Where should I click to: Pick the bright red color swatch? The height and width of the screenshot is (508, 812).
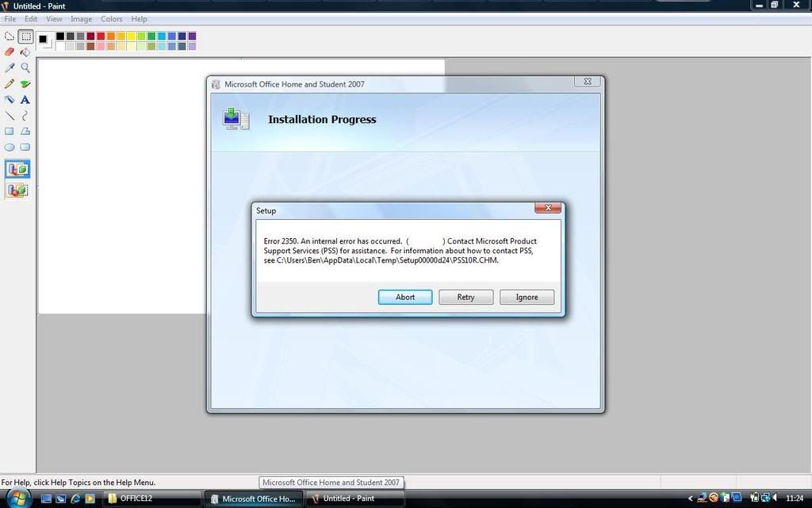pyautogui.click(x=101, y=36)
